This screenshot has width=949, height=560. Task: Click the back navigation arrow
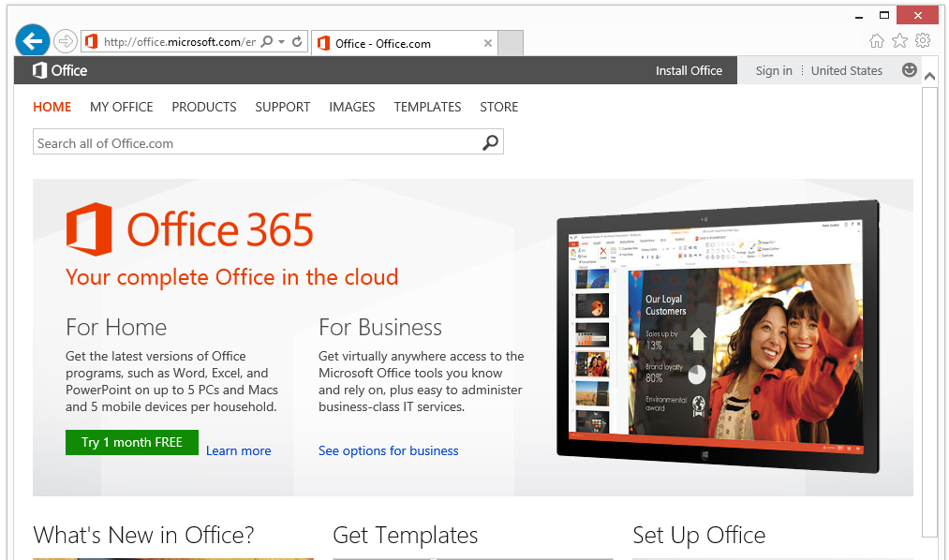pyautogui.click(x=32, y=40)
